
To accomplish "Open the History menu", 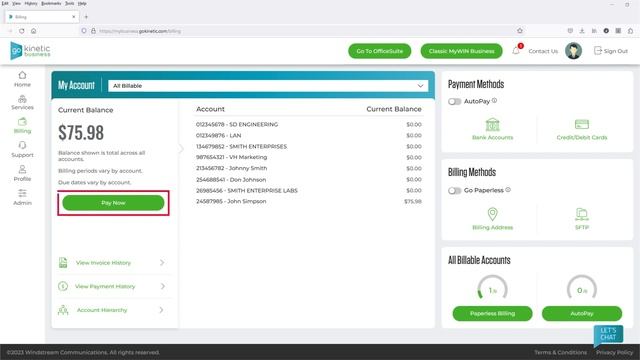I will [31, 3].
